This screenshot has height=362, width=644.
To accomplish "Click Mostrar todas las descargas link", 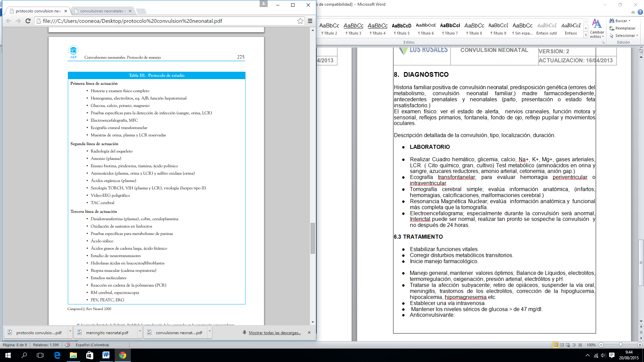I will pos(274,333).
